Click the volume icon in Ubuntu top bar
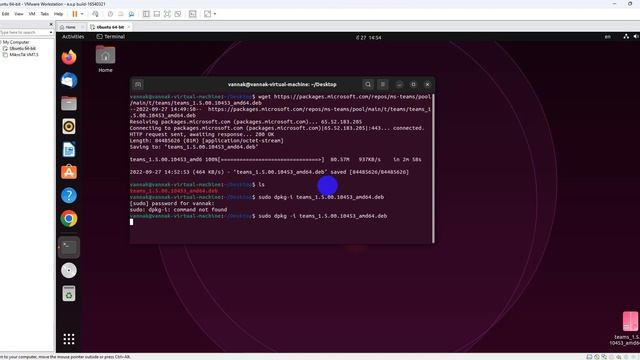640x360 pixels. [636, 36]
